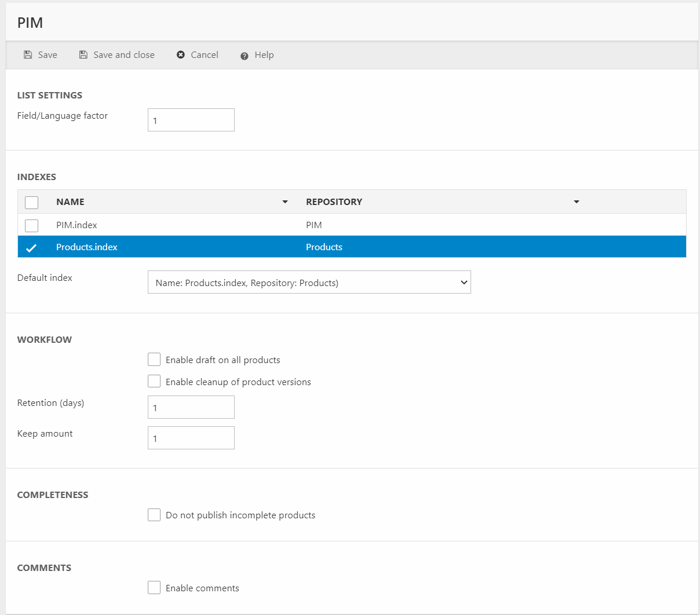700x615 pixels.
Task: Focus the Retention (days) input box
Action: pos(191,408)
